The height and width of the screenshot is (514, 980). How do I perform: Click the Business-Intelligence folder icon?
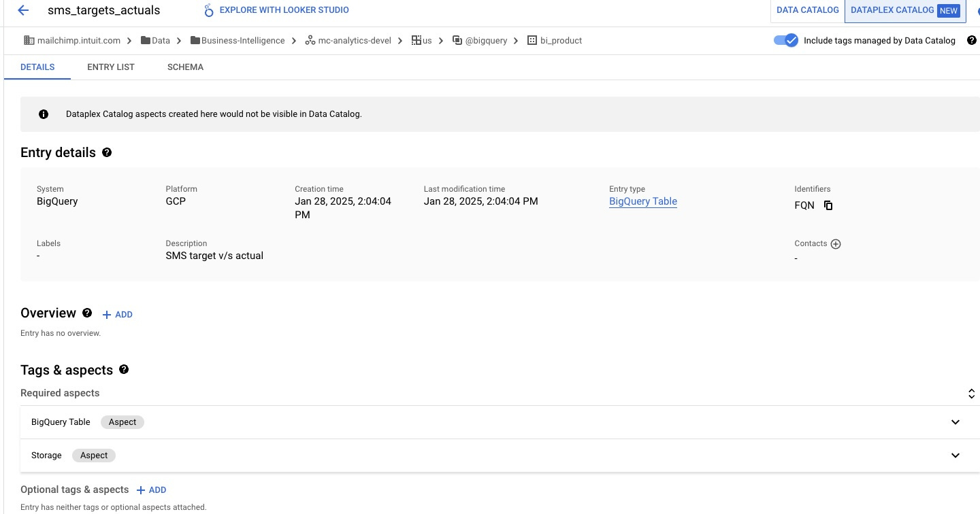point(195,40)
